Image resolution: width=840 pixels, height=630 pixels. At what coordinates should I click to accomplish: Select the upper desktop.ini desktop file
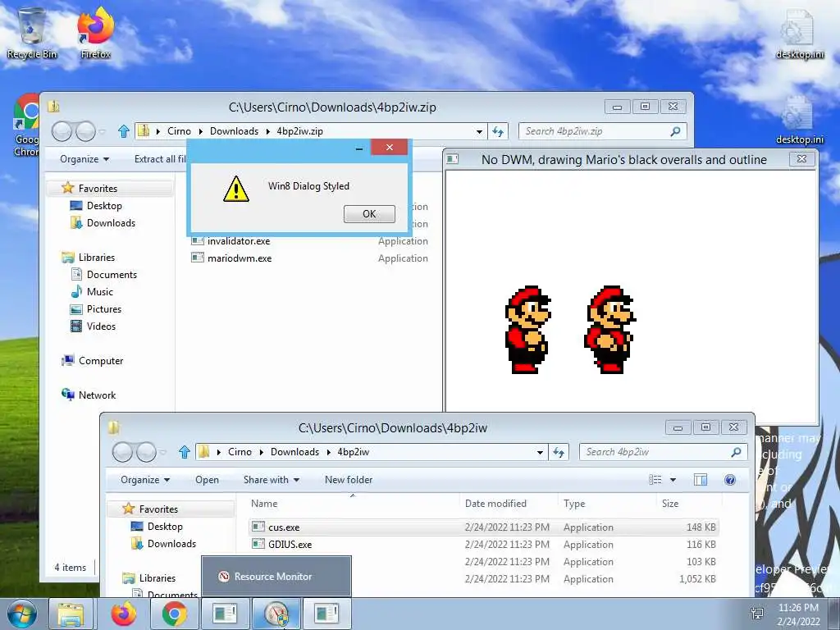point(799,33)
